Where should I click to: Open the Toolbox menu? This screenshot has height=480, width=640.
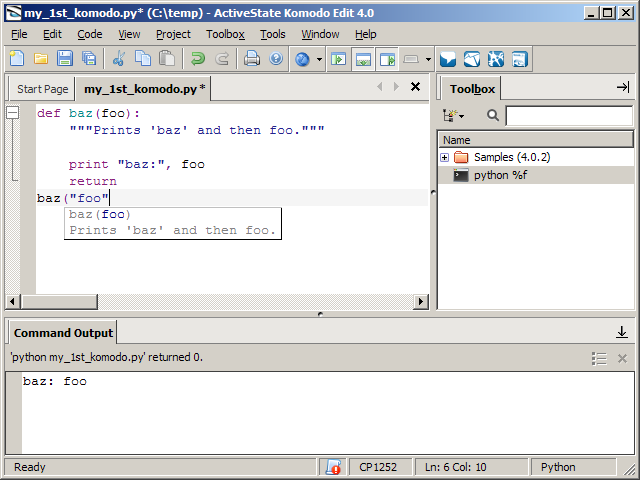[225, 34]
